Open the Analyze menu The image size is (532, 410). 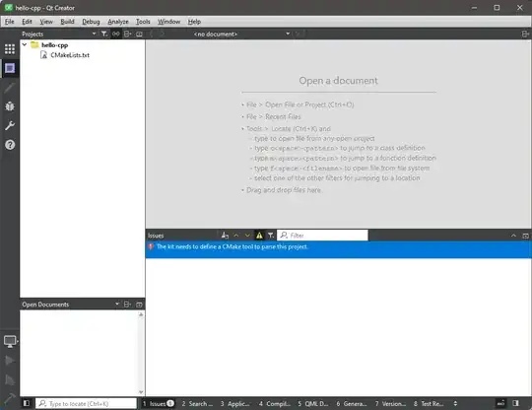coord(118,22)
